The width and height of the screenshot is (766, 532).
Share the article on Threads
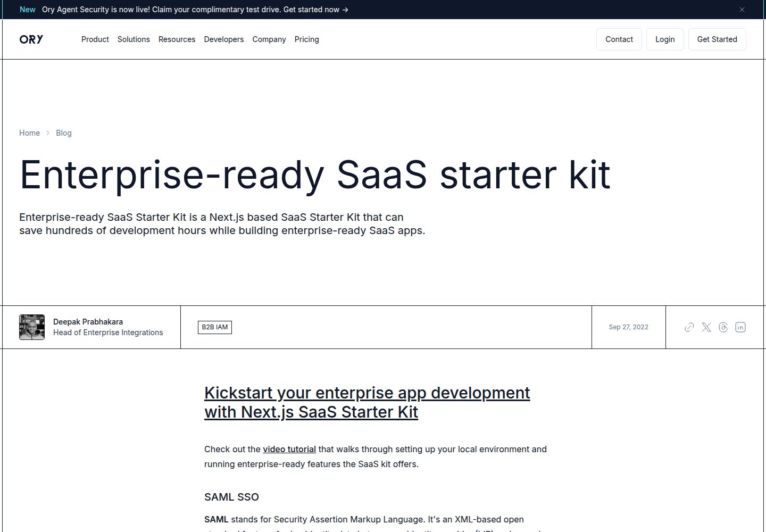pos(723,327)
